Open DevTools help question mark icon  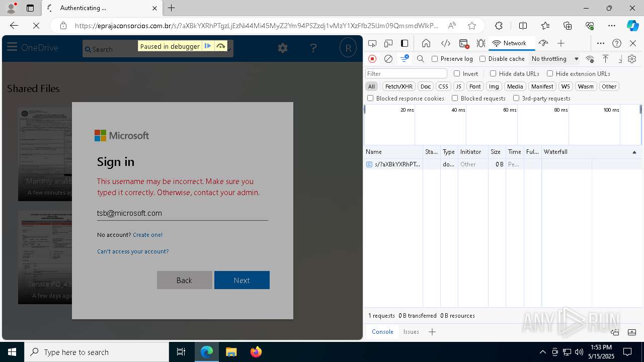click(617, 43)
